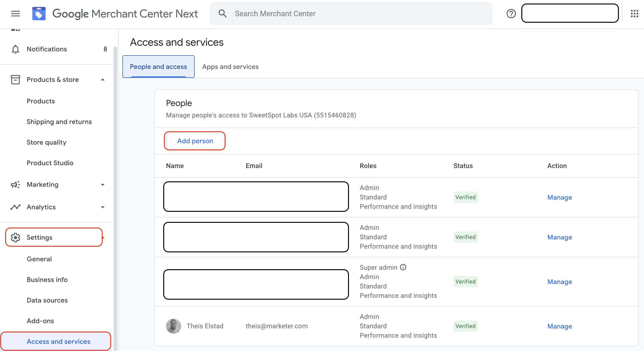Click the Super admin info icon
This screenshot has width=644, height=351.
[403, 267]
